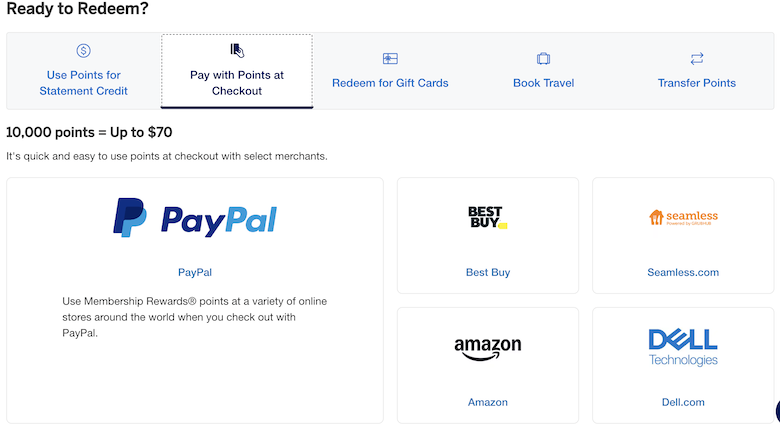
Task: Open the PayPal text link
Action: click(195, 272)
